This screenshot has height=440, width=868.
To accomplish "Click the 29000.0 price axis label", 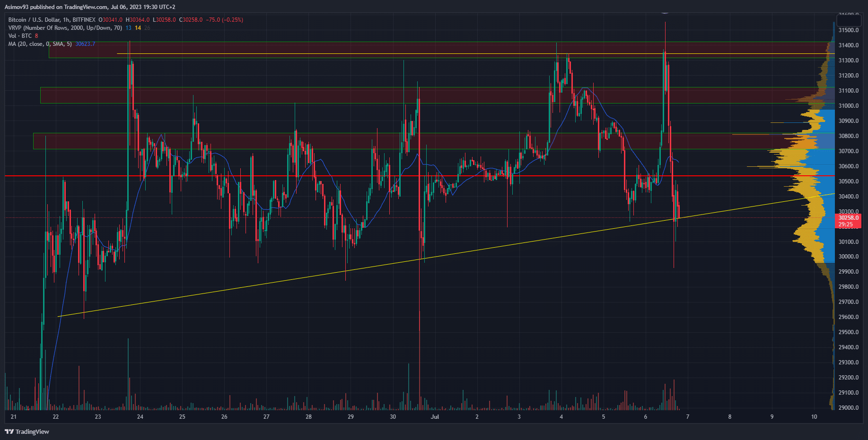I will click(849, 408).
